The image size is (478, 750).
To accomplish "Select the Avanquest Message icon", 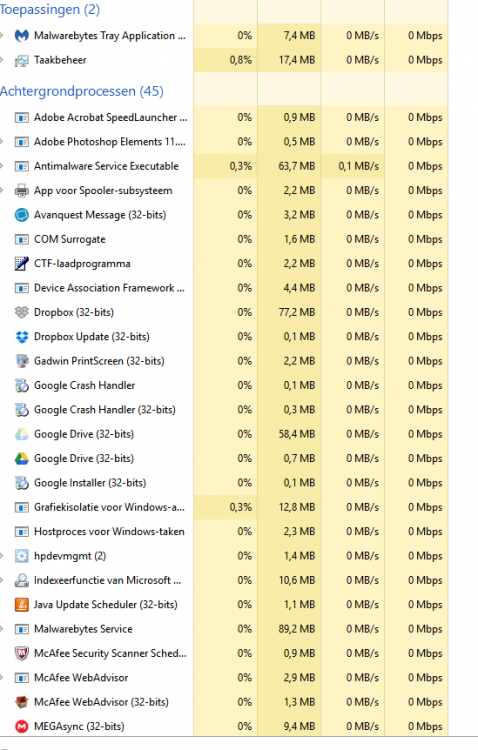I will point(22,215).
